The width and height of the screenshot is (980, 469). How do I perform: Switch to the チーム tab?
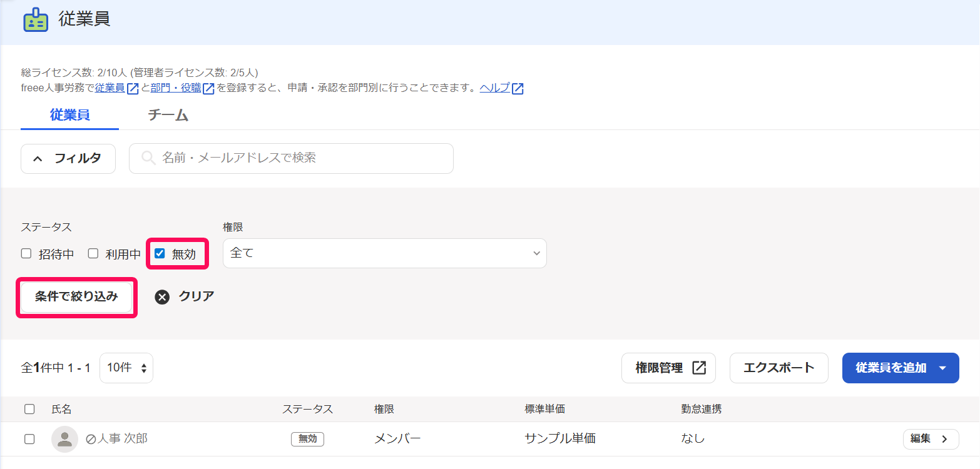pos(168,115)
